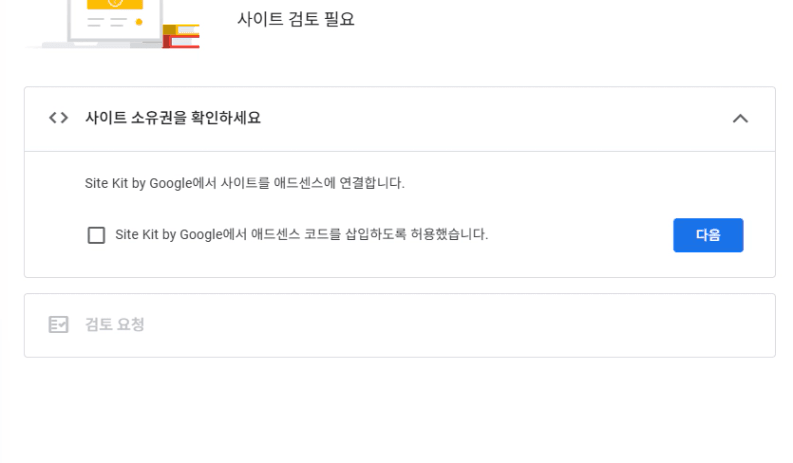Click the code brackets icon
793x463 pixels.
58,118
